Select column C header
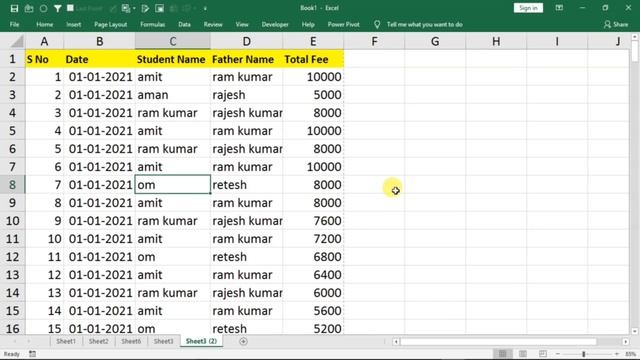The width and height of the screenshot is (640, 360). [173, 41]
